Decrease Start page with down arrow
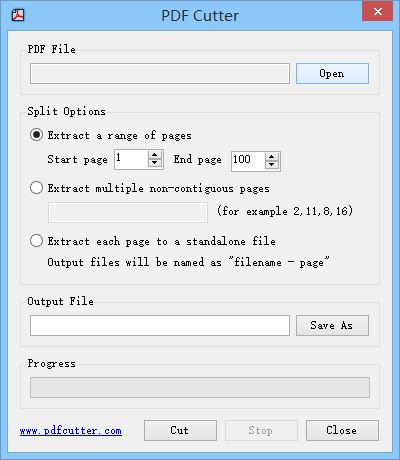 point(155,163)
